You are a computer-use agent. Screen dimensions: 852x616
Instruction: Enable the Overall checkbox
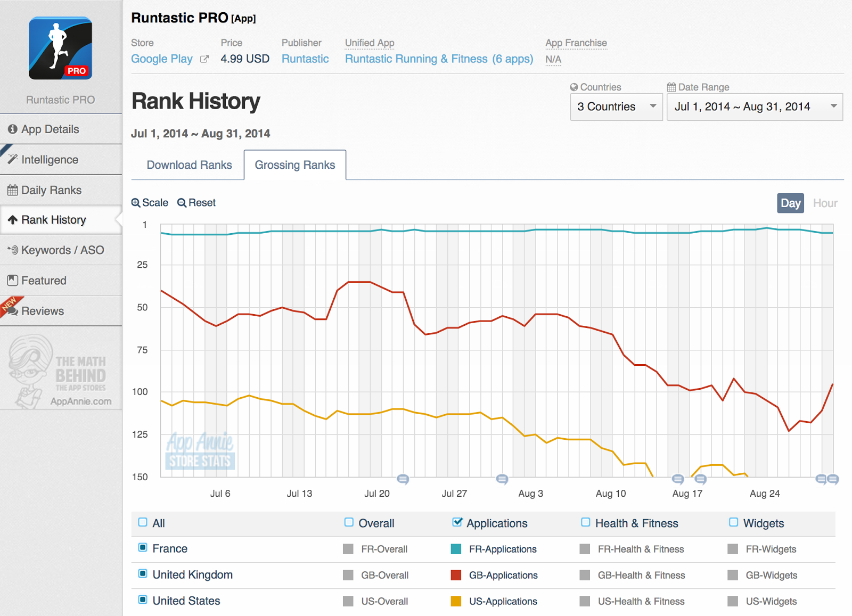349,522
